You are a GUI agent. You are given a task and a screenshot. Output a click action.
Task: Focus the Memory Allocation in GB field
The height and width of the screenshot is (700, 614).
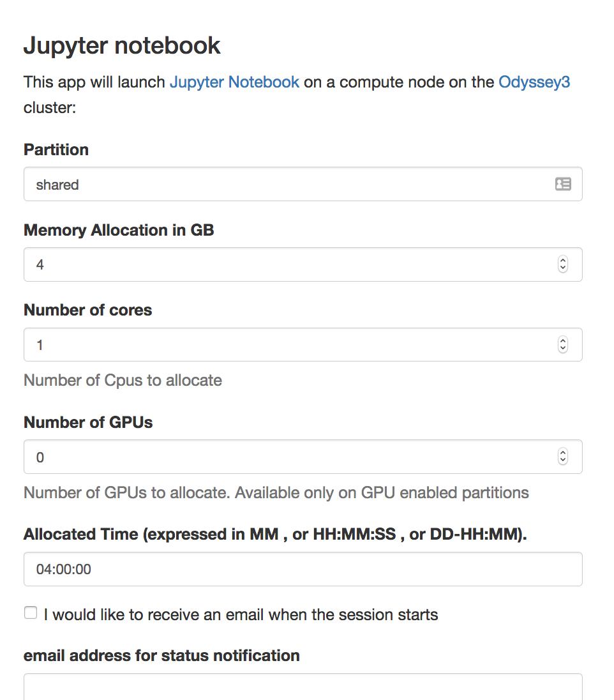tap(303, 264)
